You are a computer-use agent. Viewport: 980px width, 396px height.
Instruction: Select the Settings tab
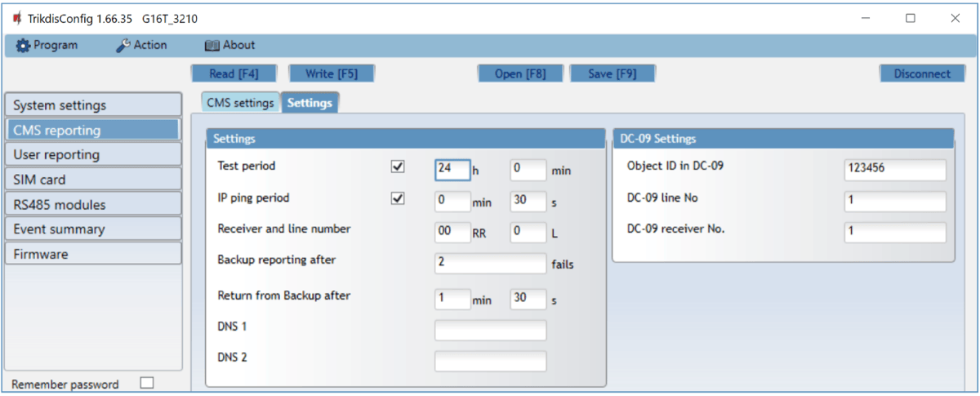[x=310, y=103]
